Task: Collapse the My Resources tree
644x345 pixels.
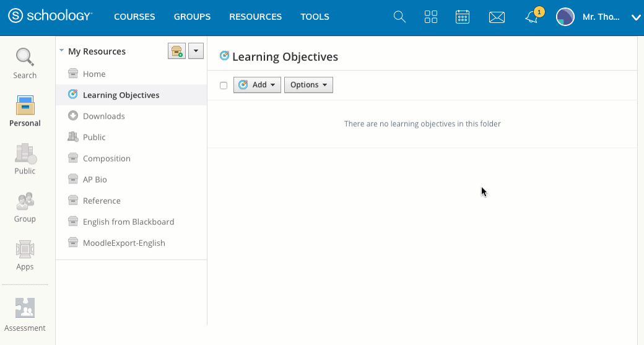Action: 62,51
